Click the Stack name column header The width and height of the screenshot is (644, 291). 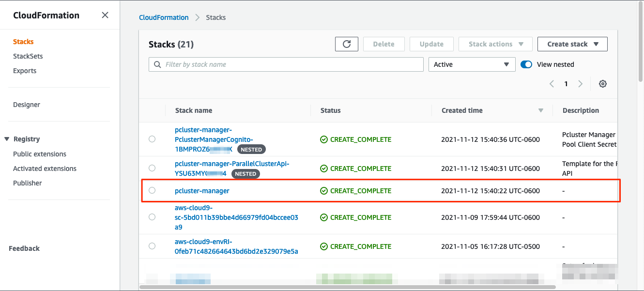pos(194,110)
